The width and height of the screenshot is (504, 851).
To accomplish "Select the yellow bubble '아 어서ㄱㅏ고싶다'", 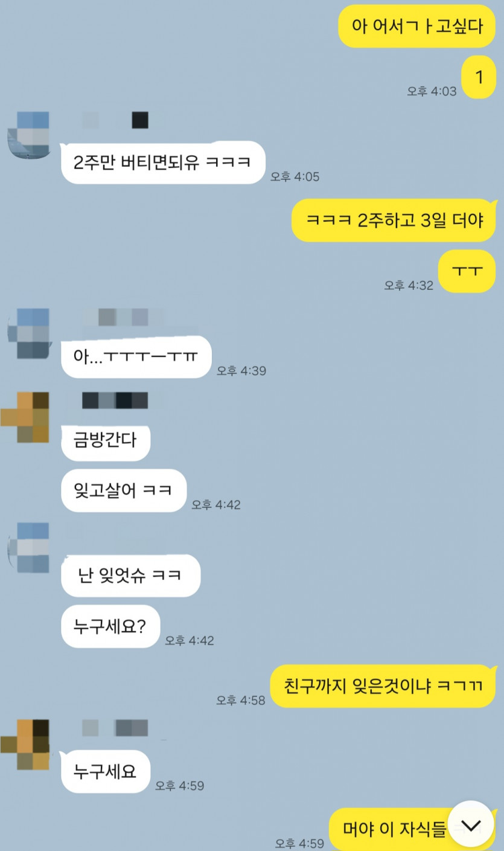I will click(417, 26).
